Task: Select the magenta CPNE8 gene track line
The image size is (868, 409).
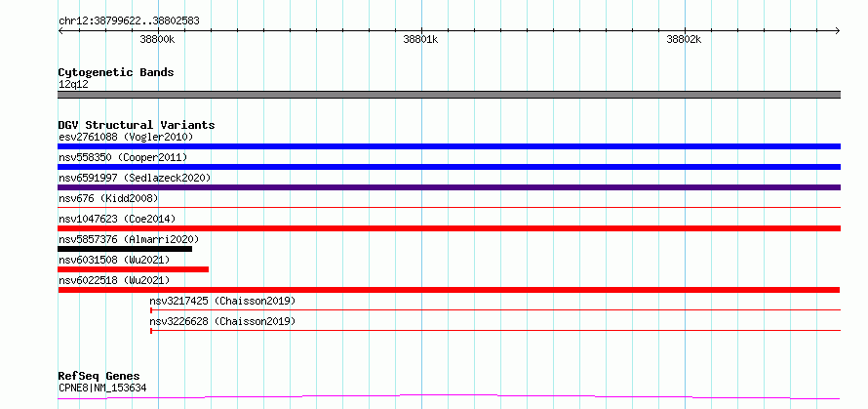Action: tap(449, 397)
